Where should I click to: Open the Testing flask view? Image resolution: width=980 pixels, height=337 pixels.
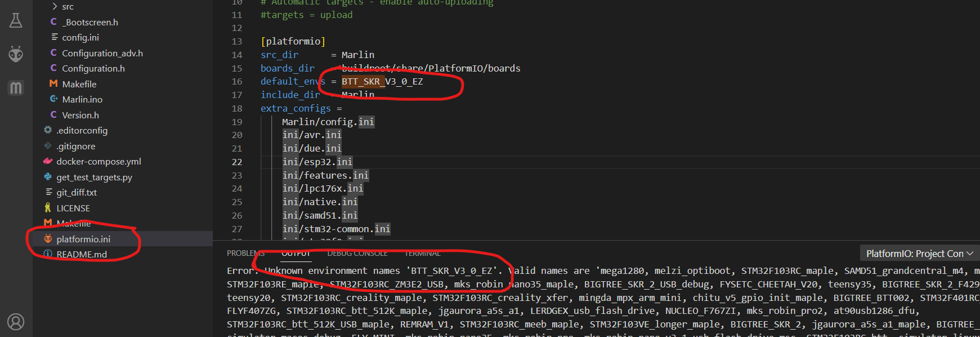pos(16,21)
